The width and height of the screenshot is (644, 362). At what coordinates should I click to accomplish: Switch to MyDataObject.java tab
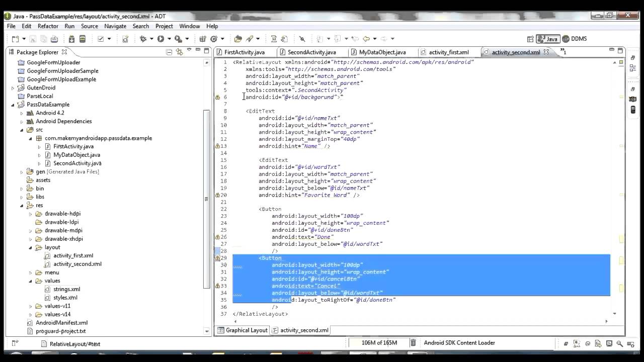click(x=382, y=52)
